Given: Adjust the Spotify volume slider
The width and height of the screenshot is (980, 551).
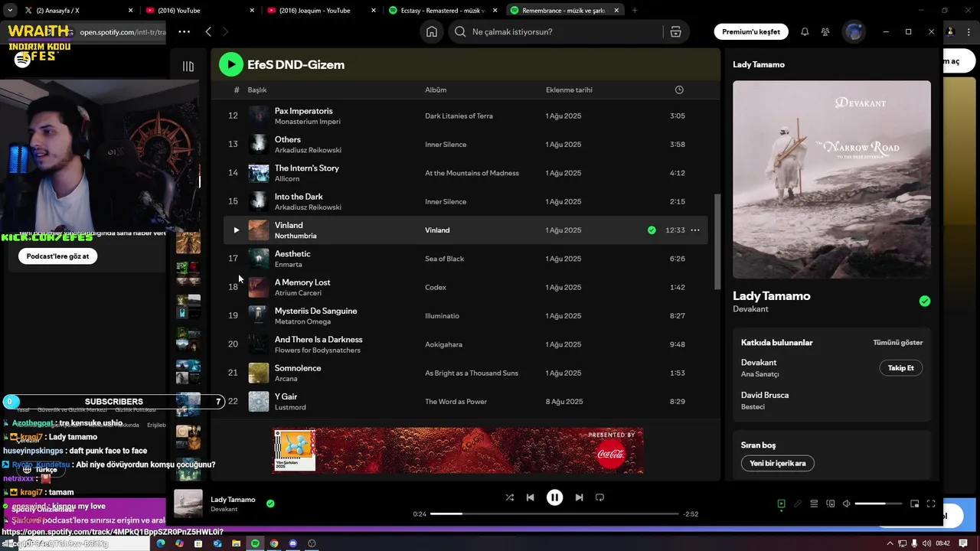Looking at the screenshot, I should (x=878, y=504).
